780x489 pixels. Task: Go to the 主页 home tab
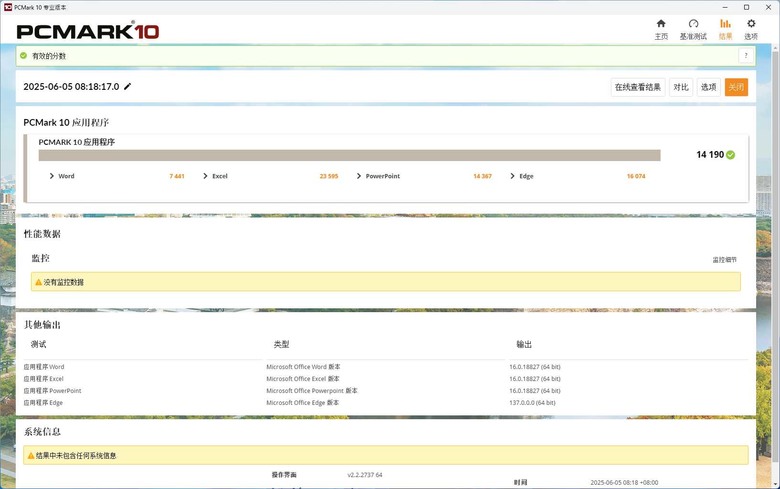coord(661,29)
